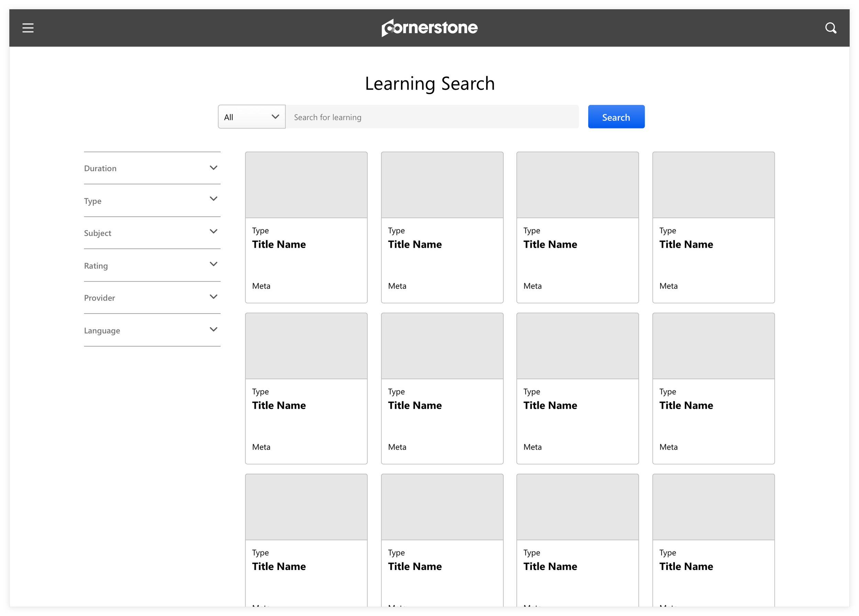
Task: Click the Cornerstone logo
Action: click(429, 27)
